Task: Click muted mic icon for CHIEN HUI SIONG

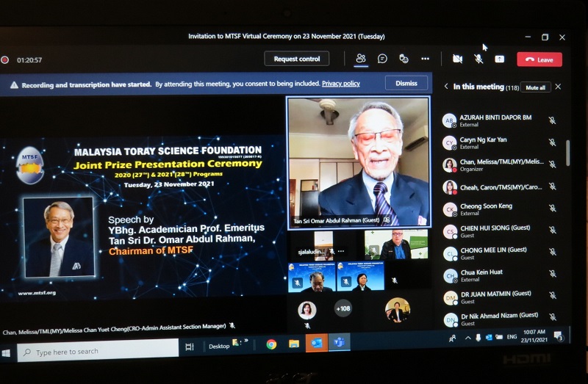Action: (x=552, y=230)
